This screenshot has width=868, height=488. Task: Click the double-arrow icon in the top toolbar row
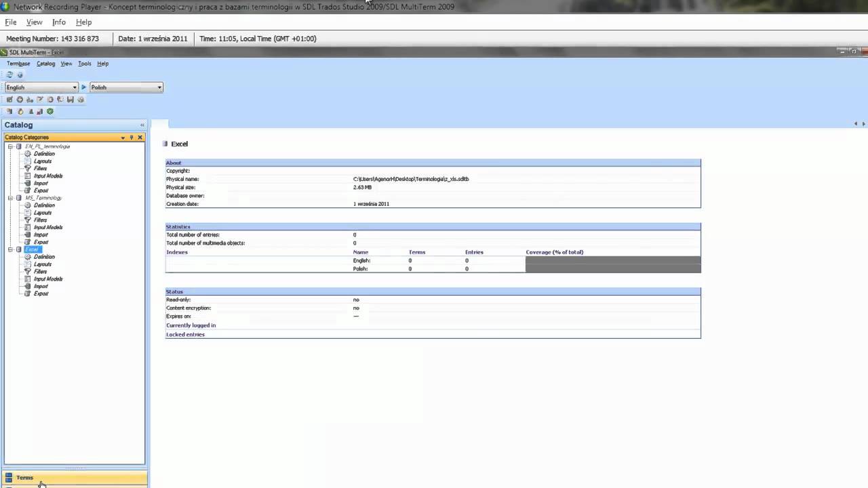(x=9, y=75)
